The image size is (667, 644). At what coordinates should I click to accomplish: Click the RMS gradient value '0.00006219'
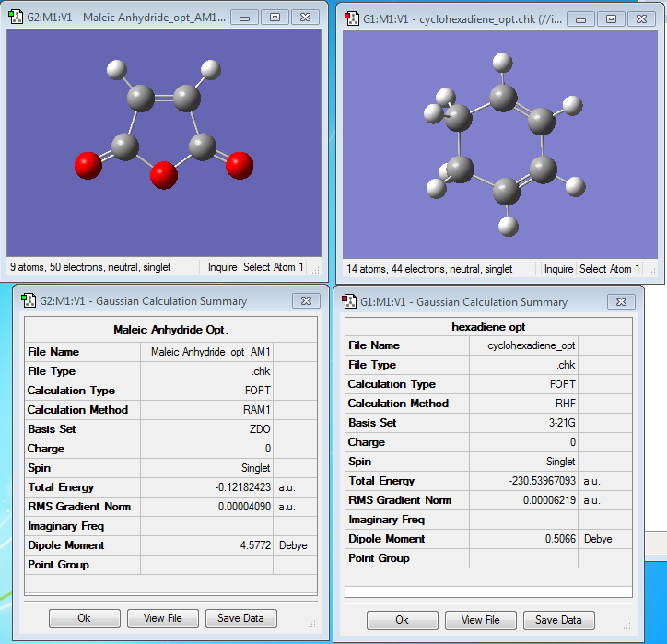pyautogui.click(x=549, y=500)
